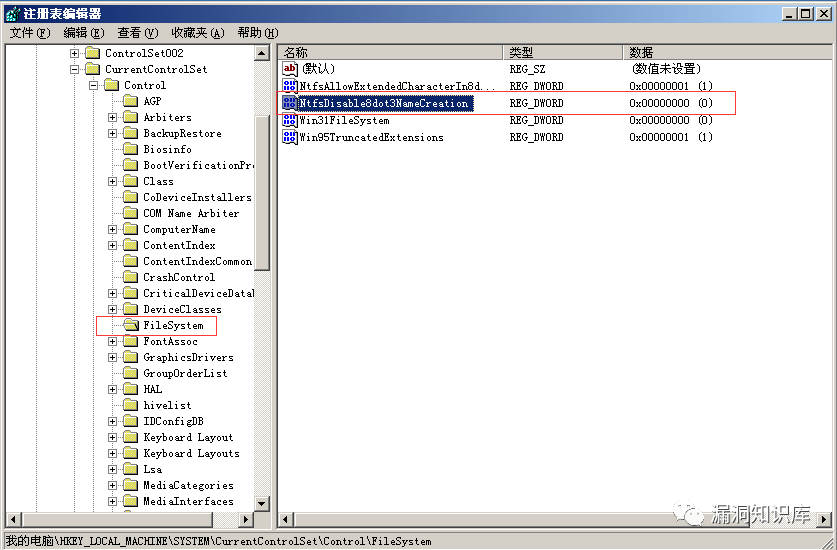Image resolution: width=837 pixels, height=550 pixels.
Task: Click the CrashControl folder icon
Action: pos(131,277)
